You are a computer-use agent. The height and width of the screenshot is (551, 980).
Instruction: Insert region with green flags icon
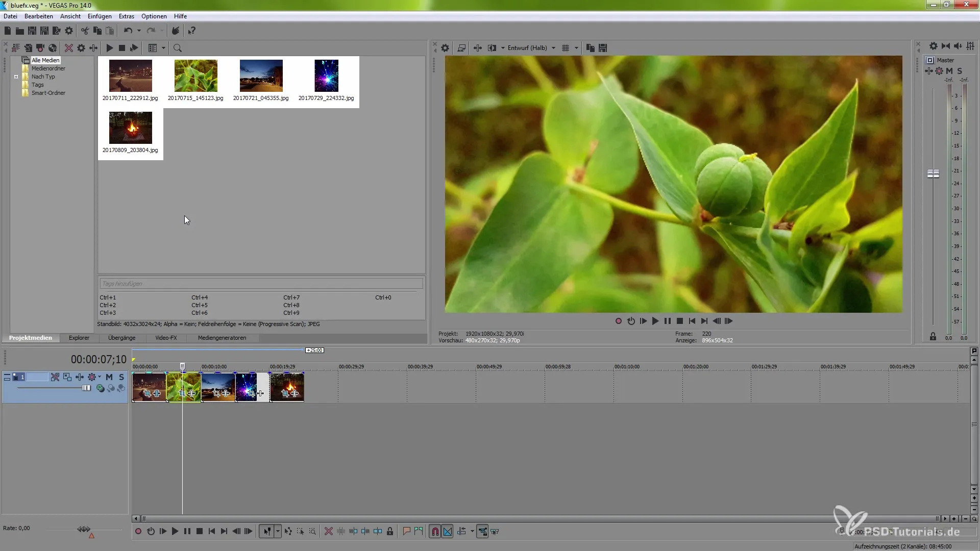click(x=419, y=532)
